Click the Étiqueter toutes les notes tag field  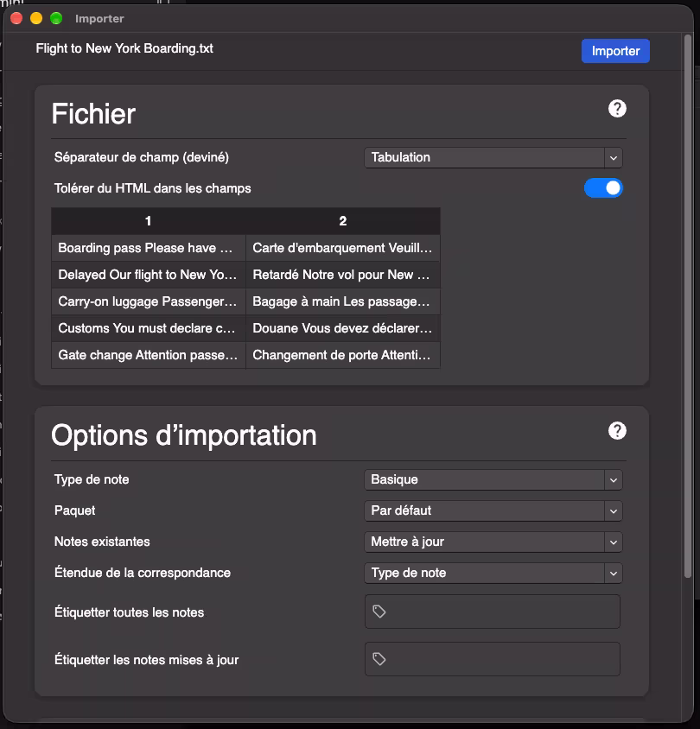click(x=492, y=612)
